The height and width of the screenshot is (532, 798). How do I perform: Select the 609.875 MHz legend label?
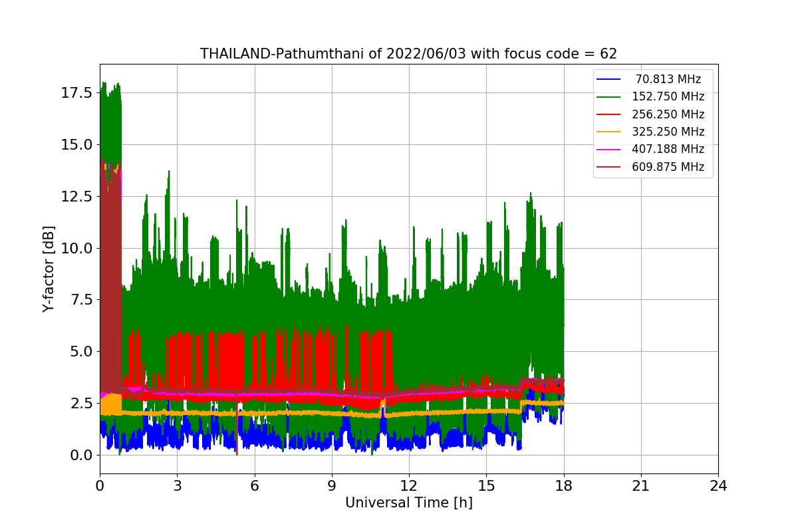668,167
